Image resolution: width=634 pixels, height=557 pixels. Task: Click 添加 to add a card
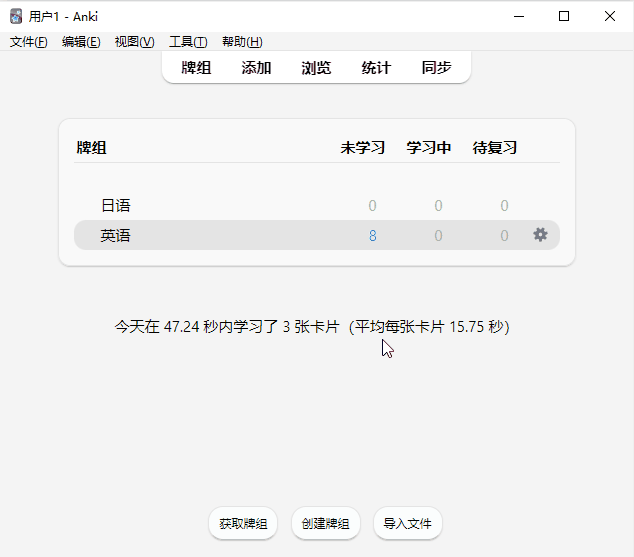(x=256, y=68)
